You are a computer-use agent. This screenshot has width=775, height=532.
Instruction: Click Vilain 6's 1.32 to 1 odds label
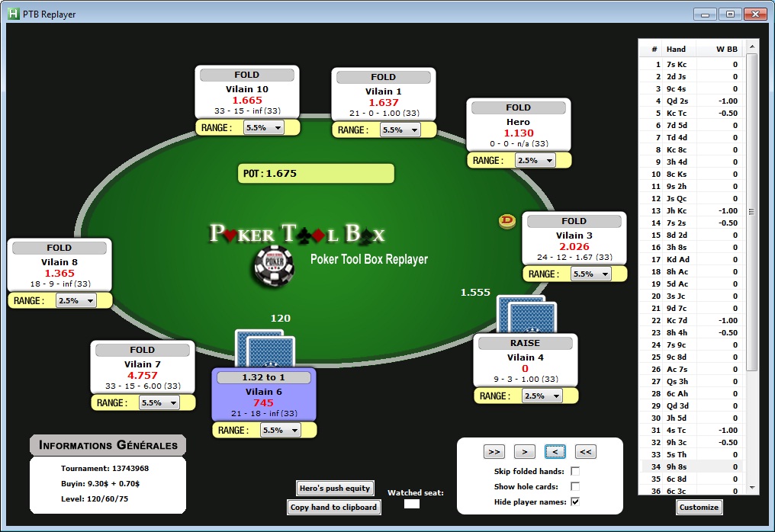263,377
